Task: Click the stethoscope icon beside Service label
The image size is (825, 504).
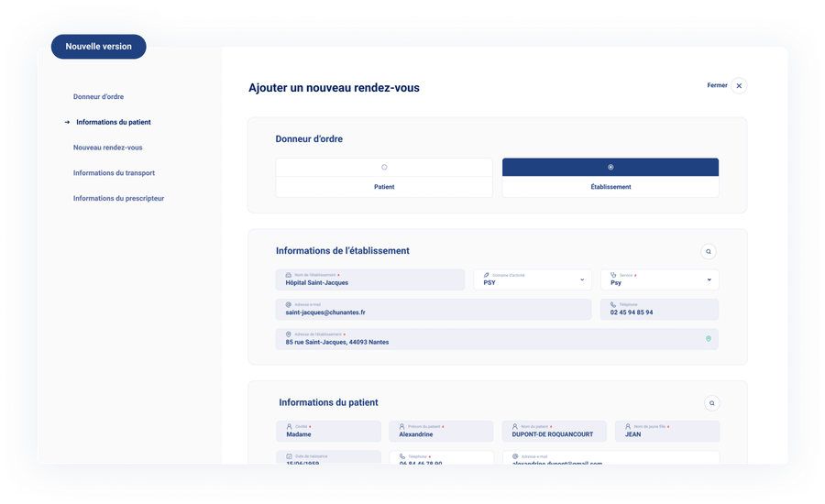Action: coord(613,275)
